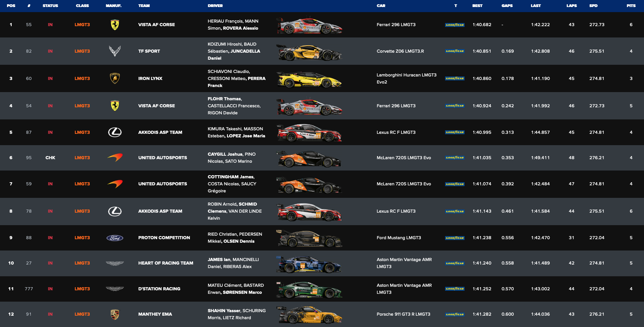644x327 pixels.
Task: Open the VISTA AF CORSE team for car 54
Action: click(156, 106)
